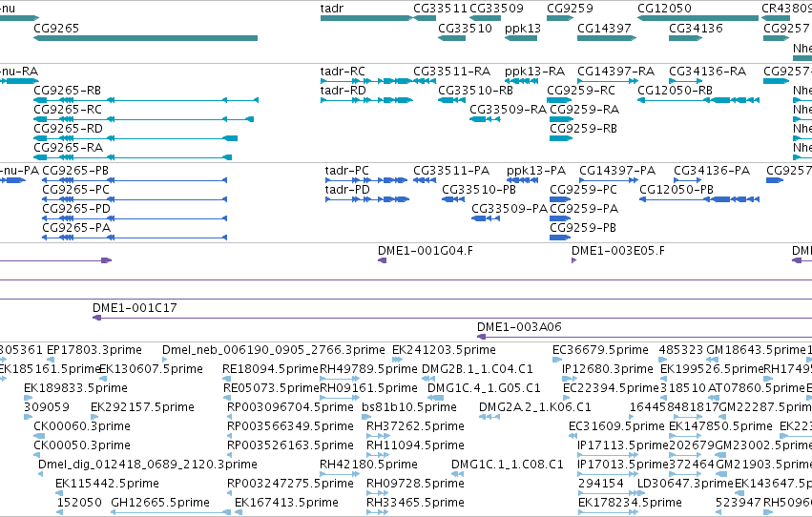Click protein tadr-PD

[x=367, y=199]
